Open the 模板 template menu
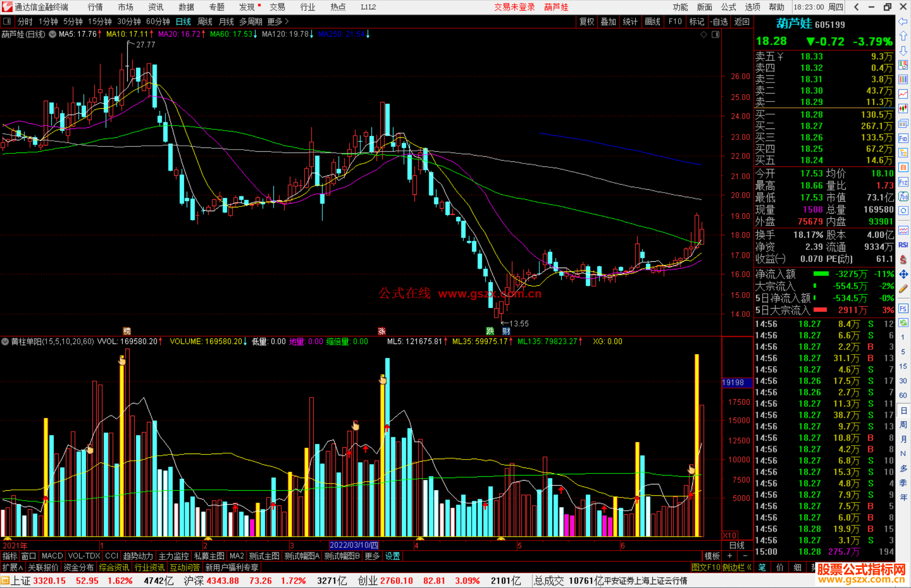The image size is (911, 588). tap(712, 556)
